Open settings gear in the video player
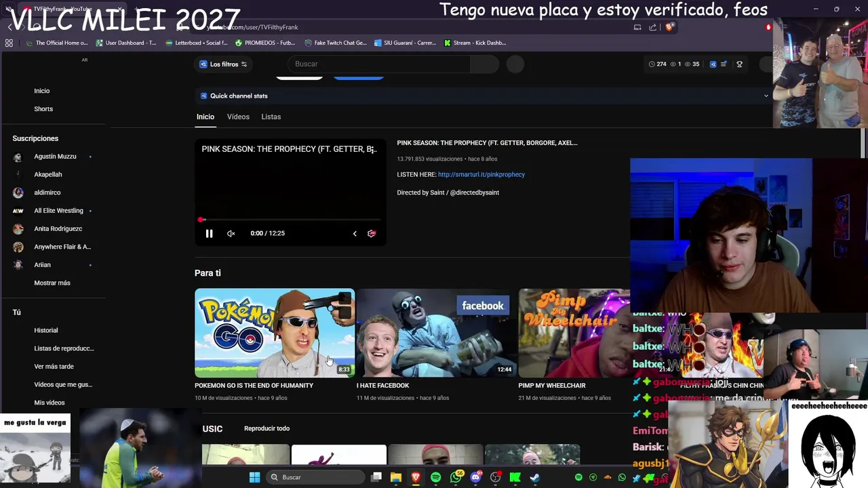Viewport: 868px width, 488px height. (372, 233)
